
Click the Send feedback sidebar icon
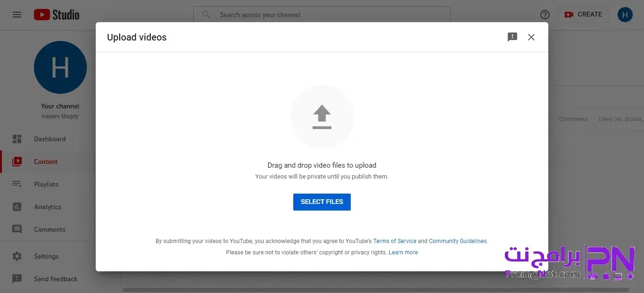17,279
